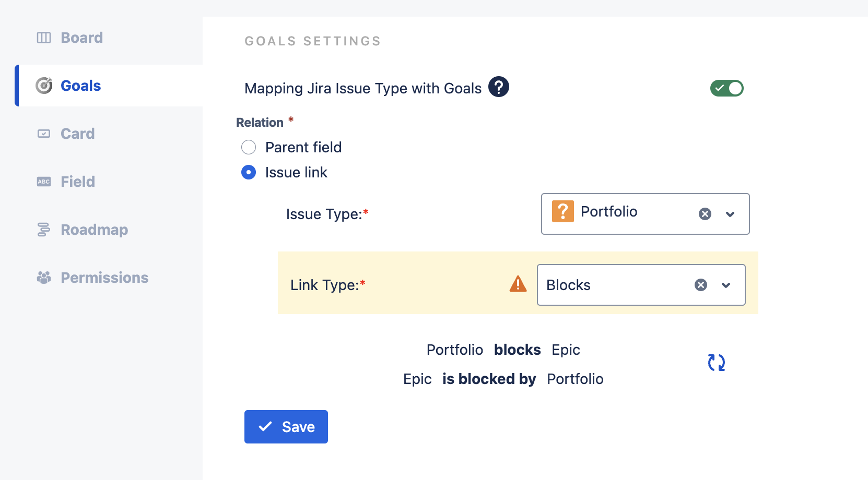The height and width of the screenshot is (480, 868).
Task: Clear the Portfolio issue type selection
Action: [x=705, y=214]
